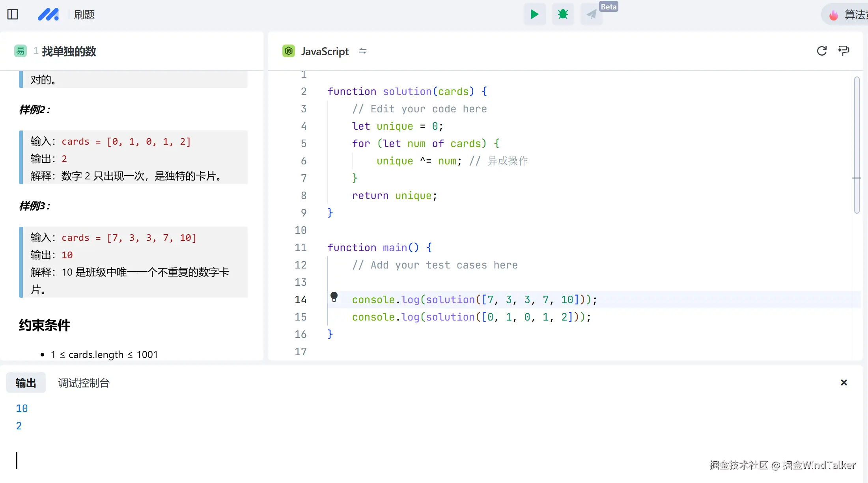Viewport: 868px width, 483px height.
Task: Click the constraint '1 ≤ cards.length ≤ 1001'
Action: coord(104,354)
